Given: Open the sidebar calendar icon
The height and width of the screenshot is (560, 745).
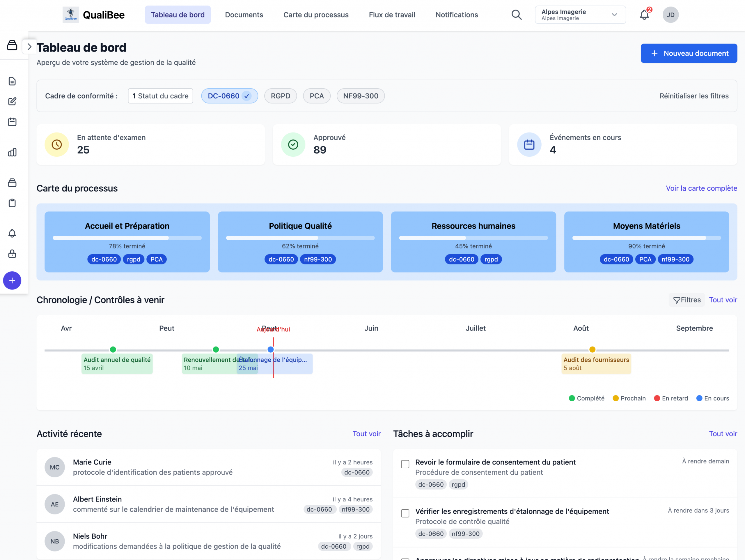Looking at the screenshot, I should coord(12,122).
